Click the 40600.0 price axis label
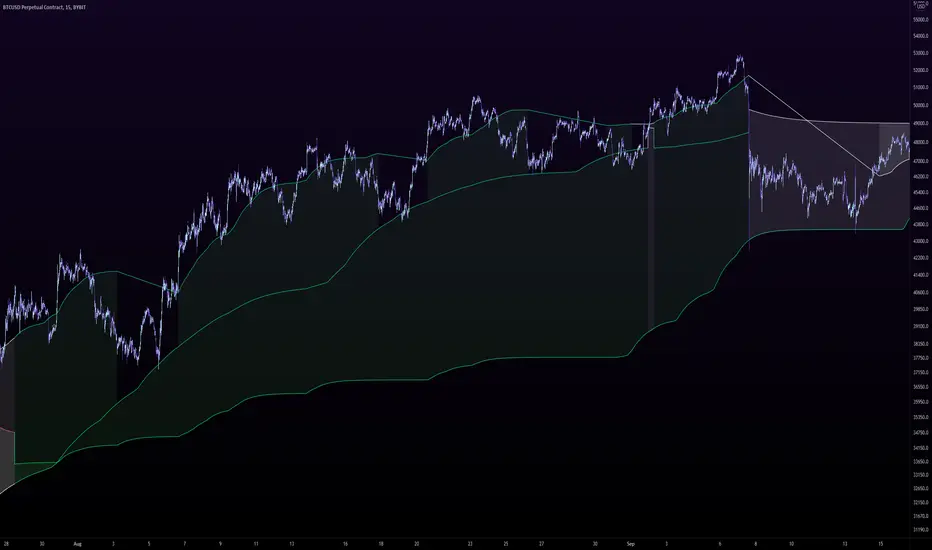932x550 pixels. click(x=921, y=293)
